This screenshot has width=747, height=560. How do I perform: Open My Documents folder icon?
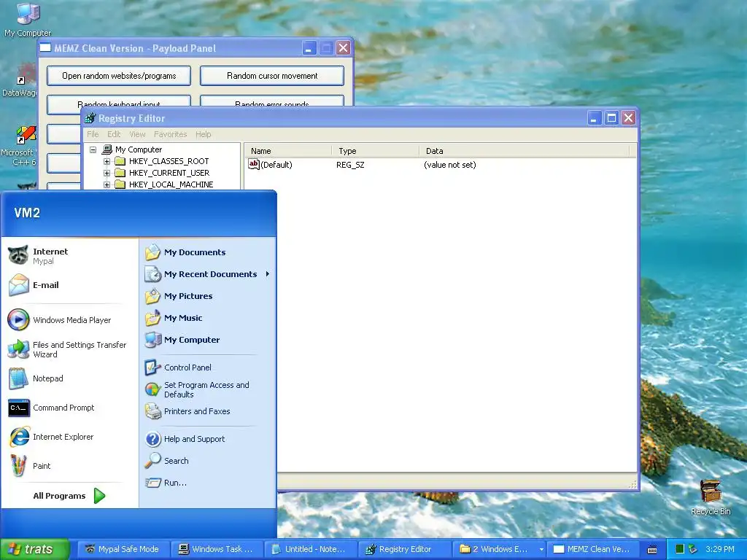[x=153, y=252]
